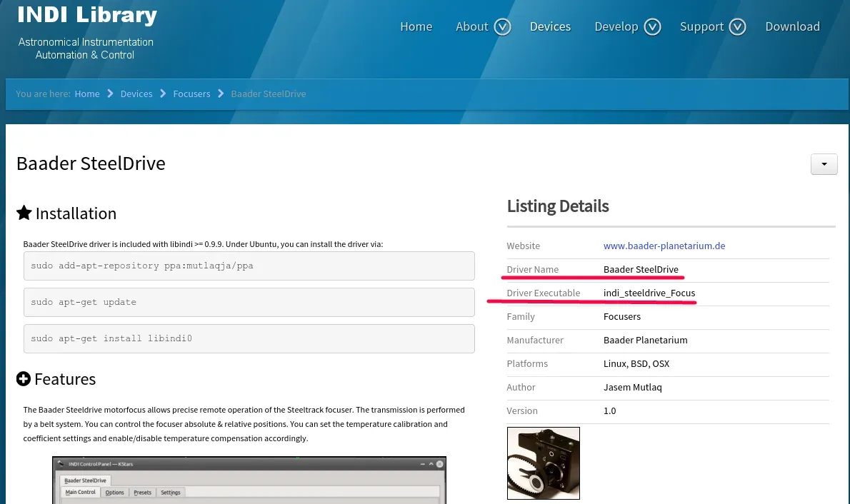Open the INDI Control Panel screenshot image
Image resolution: width=850 pixels, height=504 pixels.
click(249, 480)
